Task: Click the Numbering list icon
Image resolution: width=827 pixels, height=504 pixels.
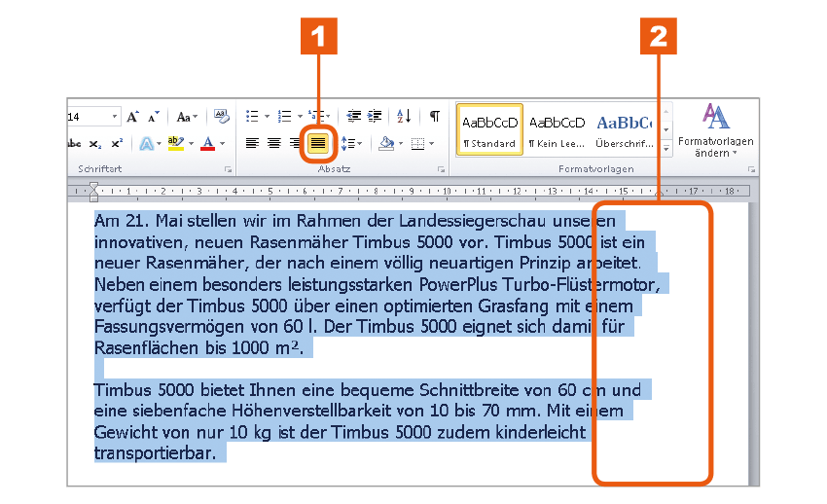Action: [x=284, y=116]
